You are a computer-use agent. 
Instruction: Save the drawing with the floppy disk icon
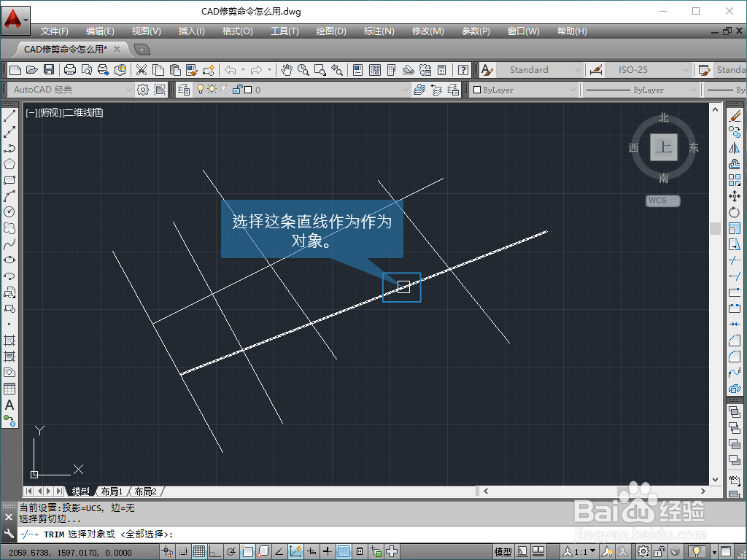[x=49, y=70]
